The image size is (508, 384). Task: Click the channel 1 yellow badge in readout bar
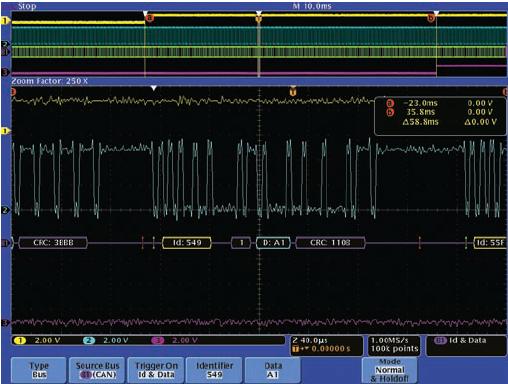(x=20, y=340)
